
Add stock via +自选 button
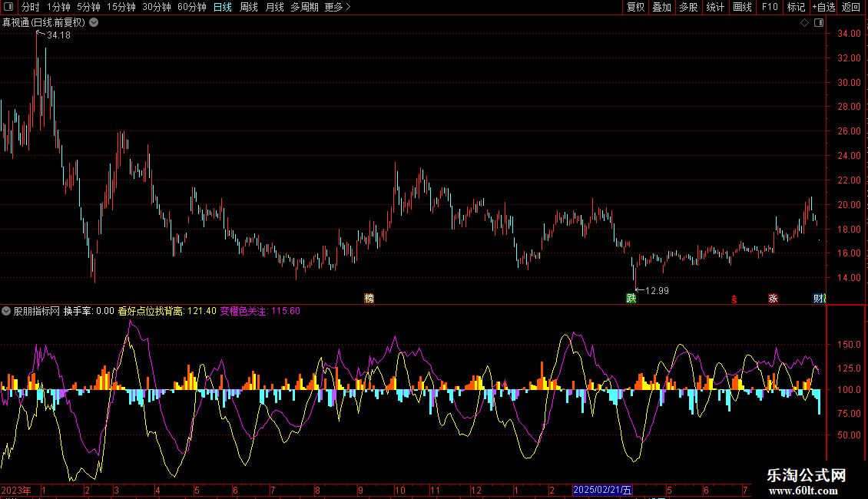[x=823, y=7]
